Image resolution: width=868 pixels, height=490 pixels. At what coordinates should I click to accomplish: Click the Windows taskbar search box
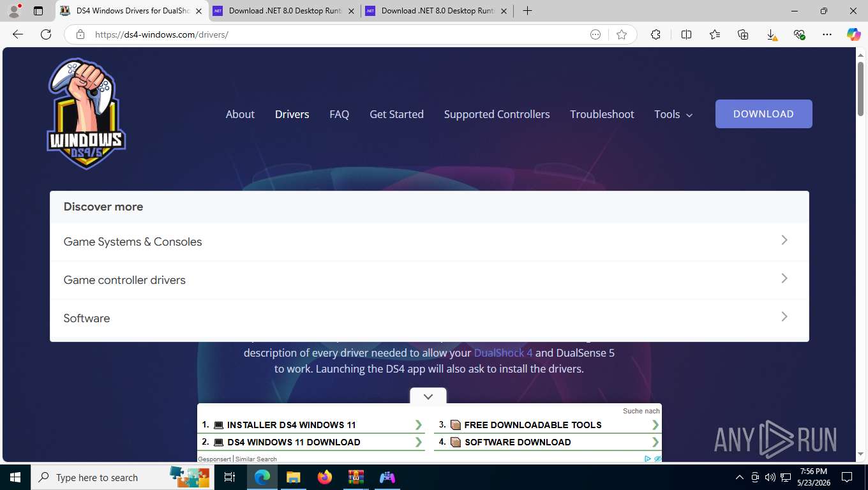pyautogui.click(x=121, y=477)
